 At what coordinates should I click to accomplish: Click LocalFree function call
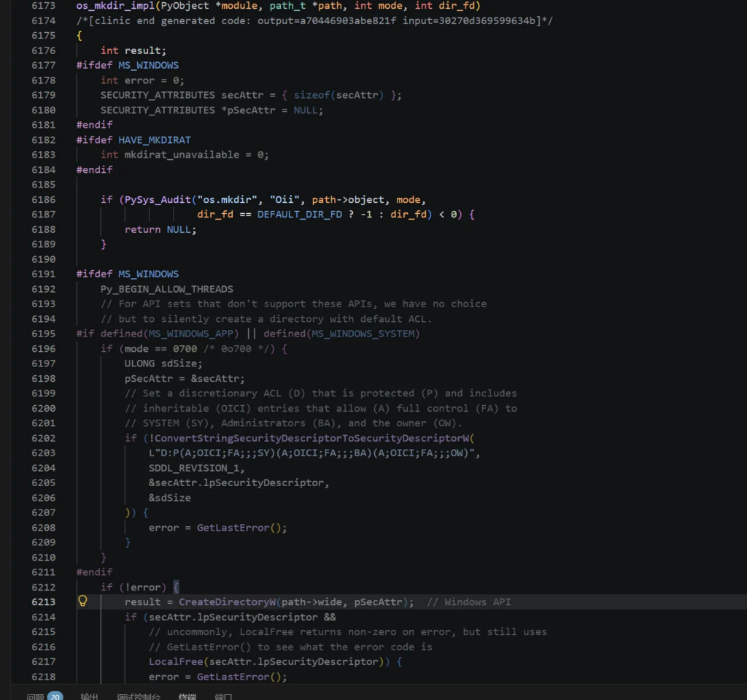pyautogui.click(x=175, y=661)
